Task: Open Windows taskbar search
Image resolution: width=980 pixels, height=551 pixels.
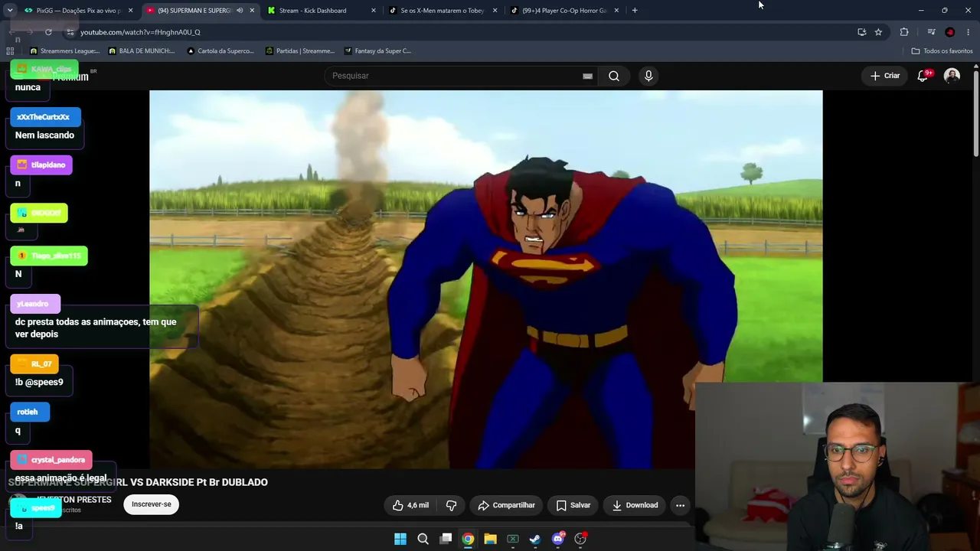Action: 423,539
